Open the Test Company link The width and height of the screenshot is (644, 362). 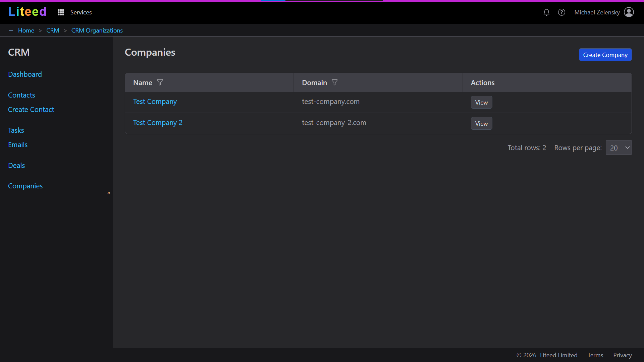(x=155, y=102)
